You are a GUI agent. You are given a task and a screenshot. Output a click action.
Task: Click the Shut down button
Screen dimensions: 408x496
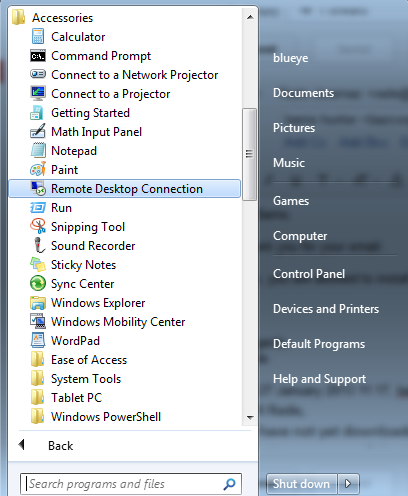(x=301, y=484)
